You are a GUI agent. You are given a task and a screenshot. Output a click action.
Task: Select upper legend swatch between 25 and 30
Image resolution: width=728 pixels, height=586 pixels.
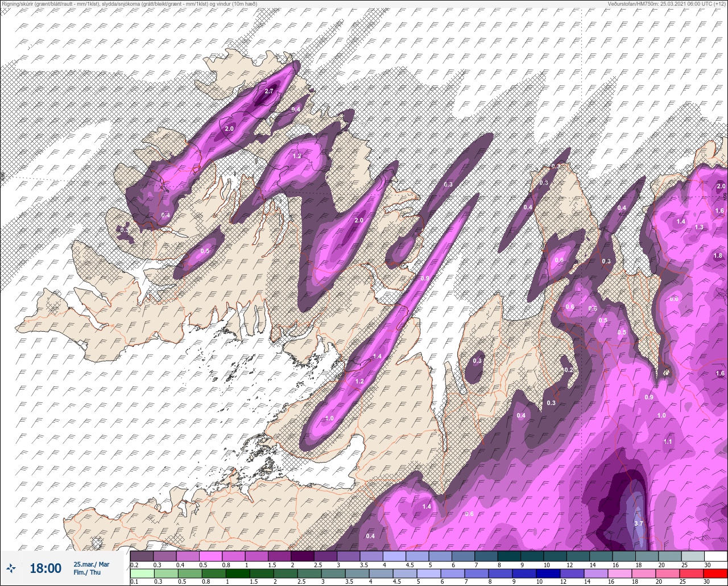coord(693,556)
